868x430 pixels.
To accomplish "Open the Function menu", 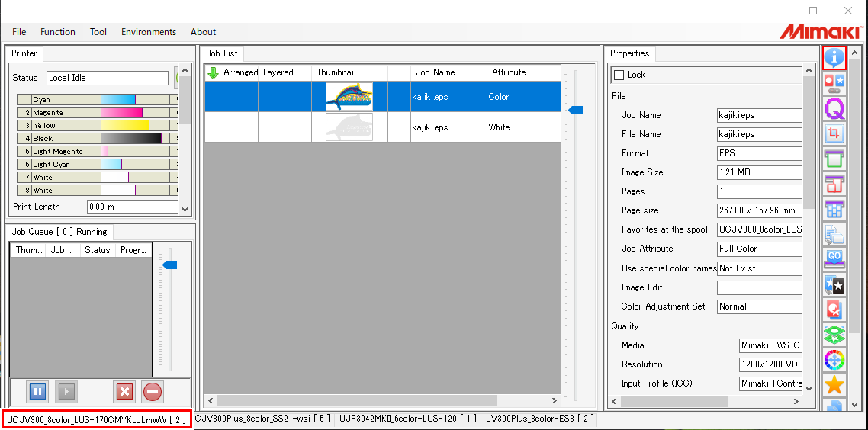I will tap(57, 32).
